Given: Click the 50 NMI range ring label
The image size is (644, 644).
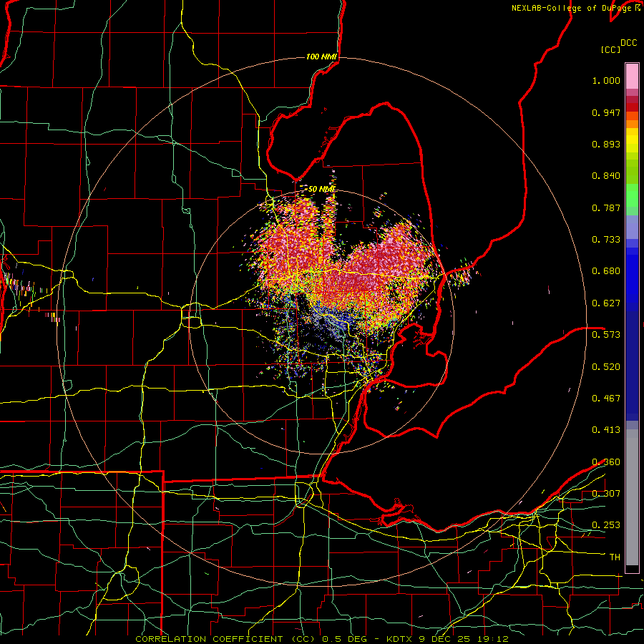Looking at the screenshot, I should click(x=321, y=190).
